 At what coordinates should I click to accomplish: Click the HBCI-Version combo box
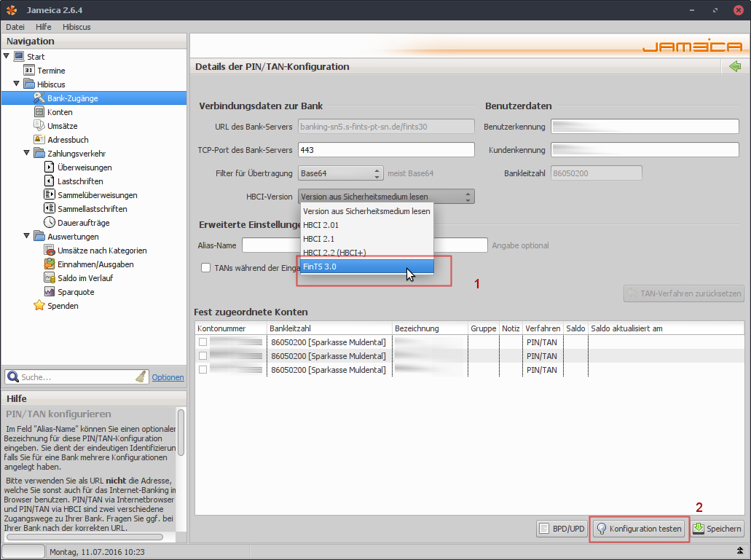386,196
